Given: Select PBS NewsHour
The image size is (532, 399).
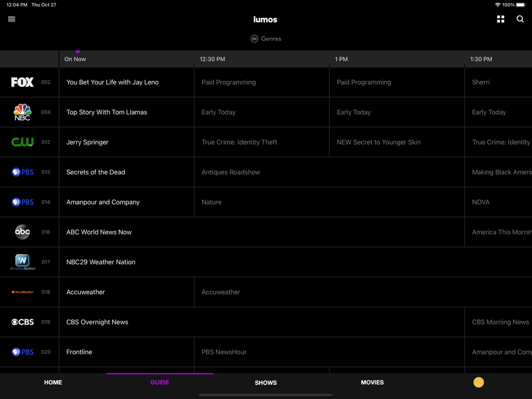Looking at the screenshot, I should click(x=329, y=352).
